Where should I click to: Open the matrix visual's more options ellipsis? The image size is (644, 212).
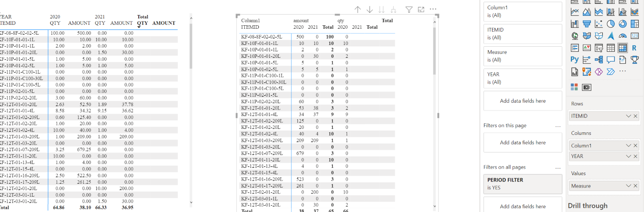point(433,9)
